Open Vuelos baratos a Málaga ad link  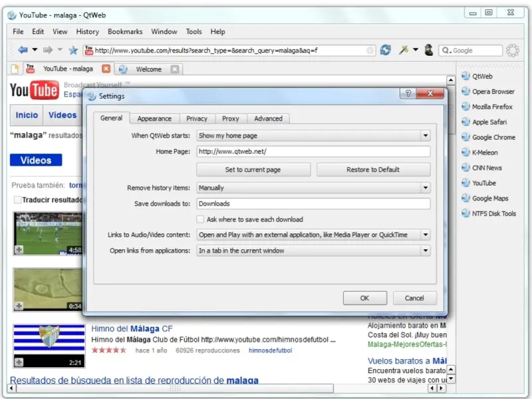click(x=407, y=360)
